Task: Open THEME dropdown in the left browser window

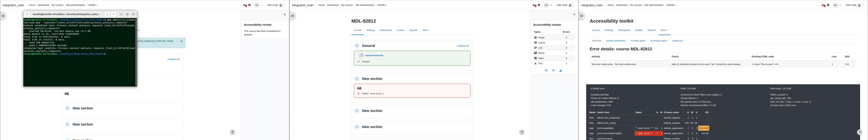Action: point(92,5)
